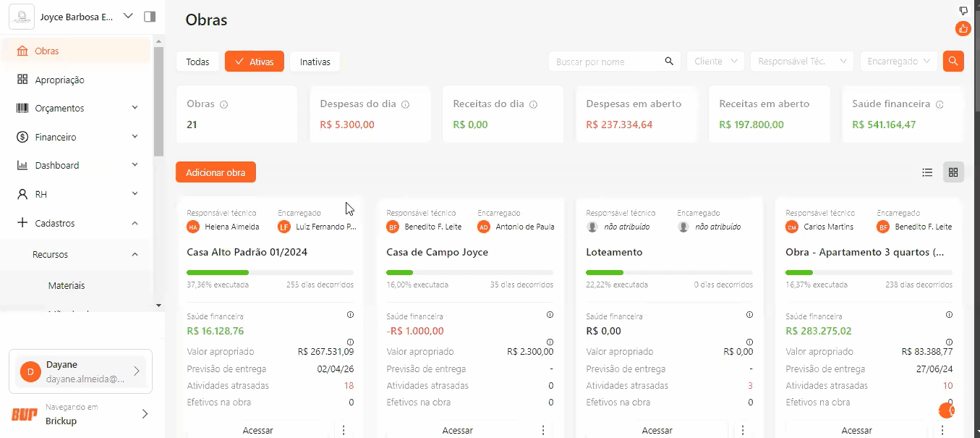Show Todas works filter
The image size is (980, 438).
[197, 62]
